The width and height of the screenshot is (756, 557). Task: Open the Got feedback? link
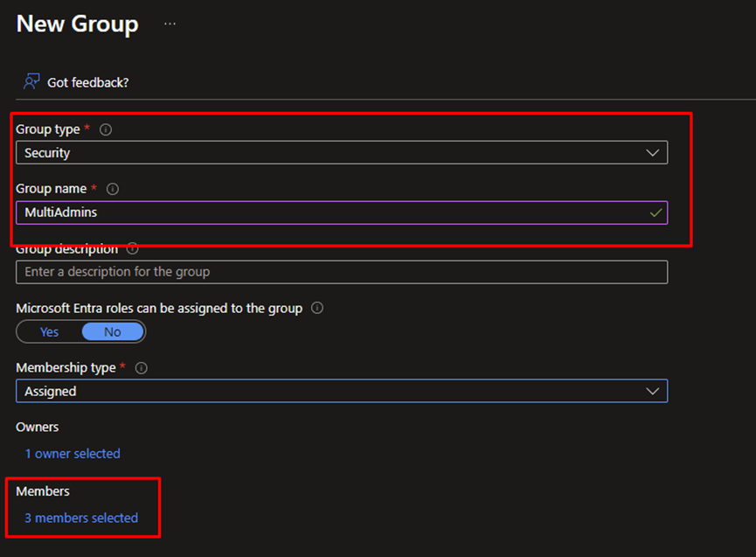[x=87, y=82]
